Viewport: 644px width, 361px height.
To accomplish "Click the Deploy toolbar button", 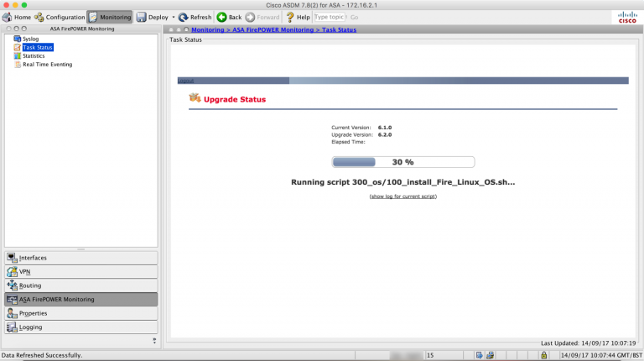I will pos(153,18).
